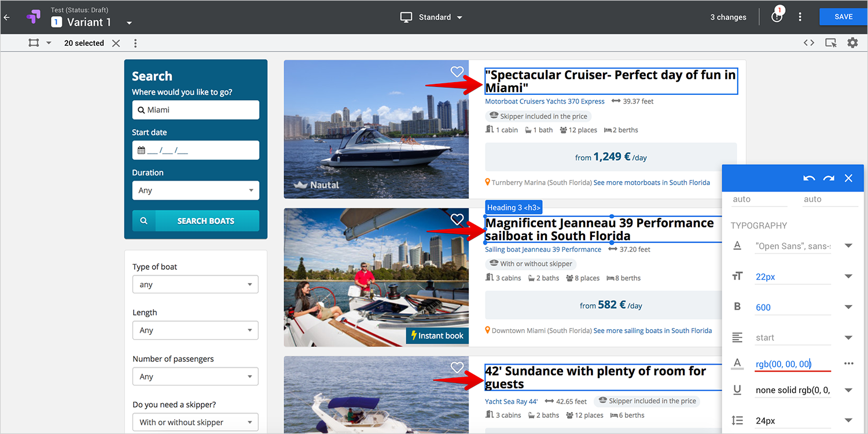
Task: Open the Type of boat dropdown
Action: point(195,285)
